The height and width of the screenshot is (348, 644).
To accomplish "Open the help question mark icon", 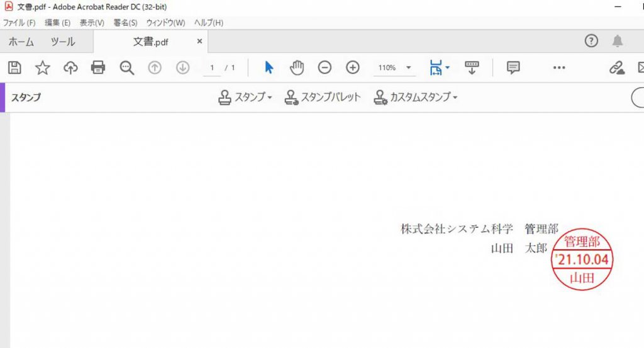I will pos(591,41).
